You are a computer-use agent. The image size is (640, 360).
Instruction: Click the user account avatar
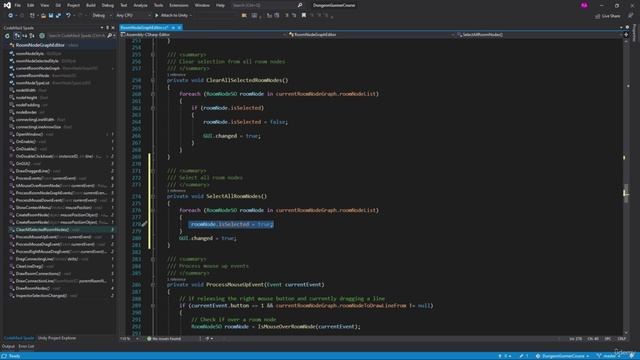(584, 5)
